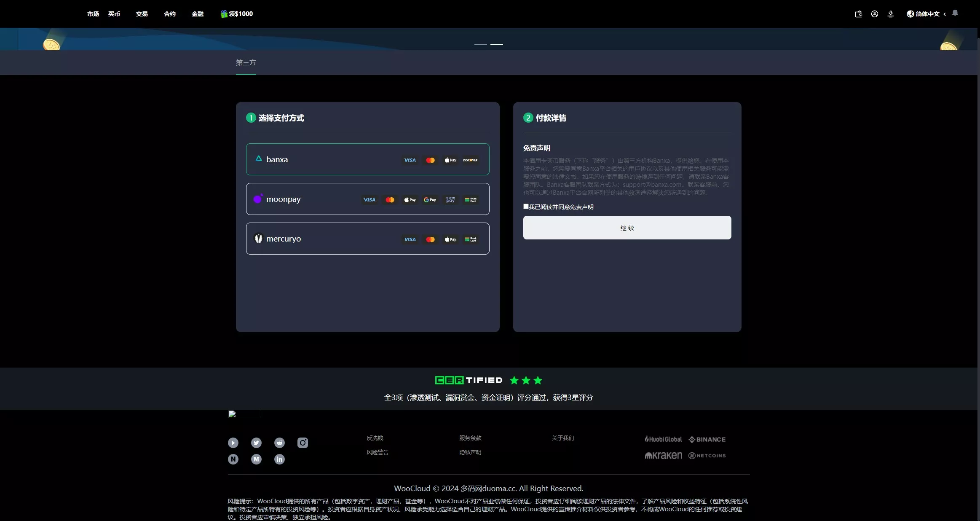Screen dimensions: 980x521
Task: Select banxa as payment provider
Action: 367,159
